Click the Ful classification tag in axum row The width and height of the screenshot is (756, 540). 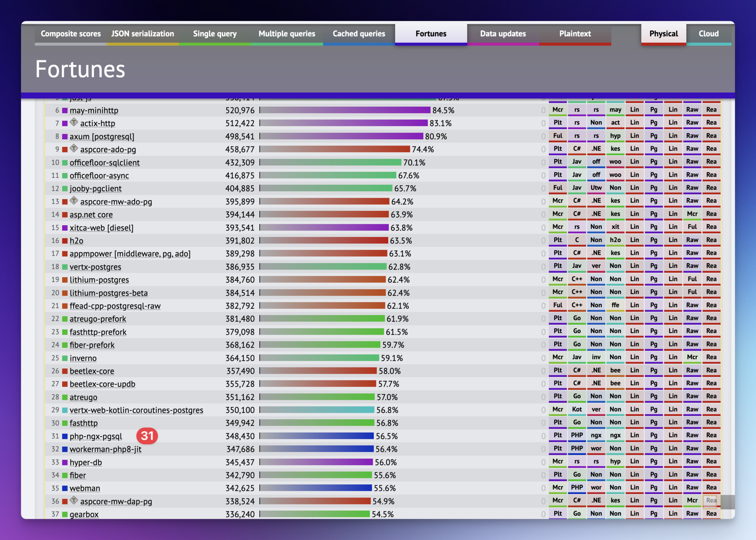point(558,136)
